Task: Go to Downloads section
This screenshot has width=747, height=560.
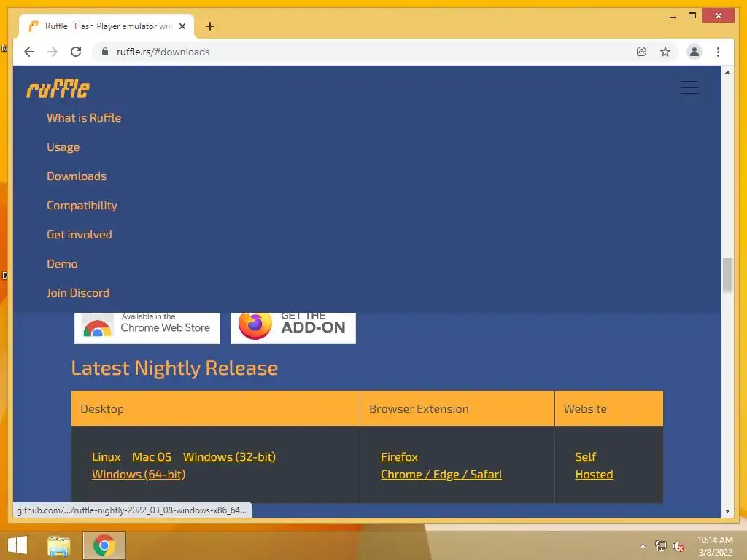Action: (x=77, y=176)
